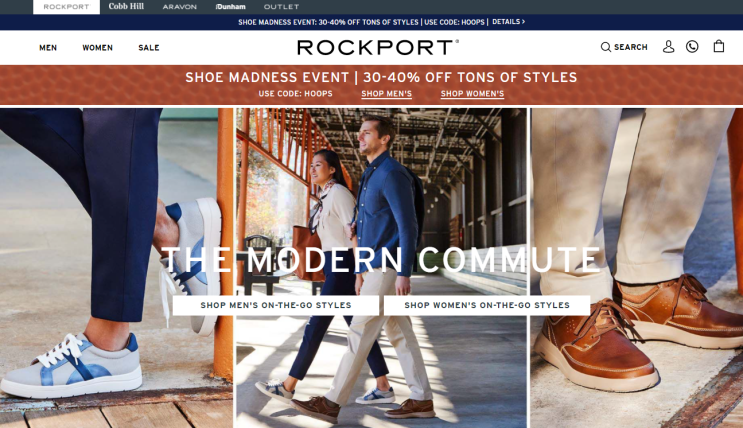
Task: Select the Rockport brand tab
Action: (66, 7)
